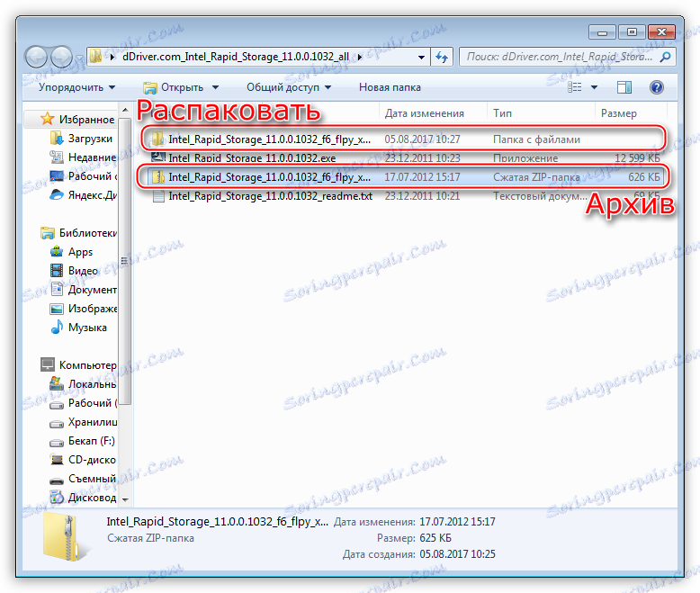Click the navigation pane scroll up arrow

point(125,110)
